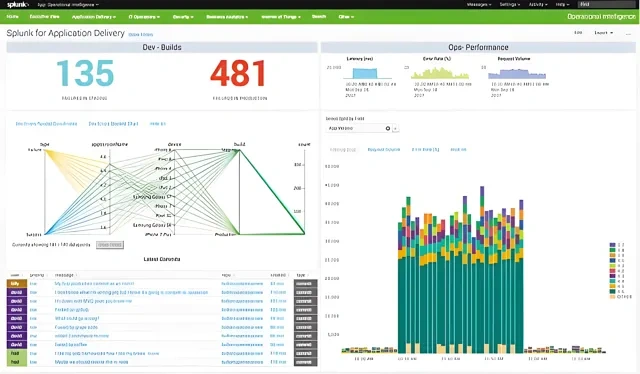
Task: Expand the Application Delivery menu
Action: pos(93,17)
